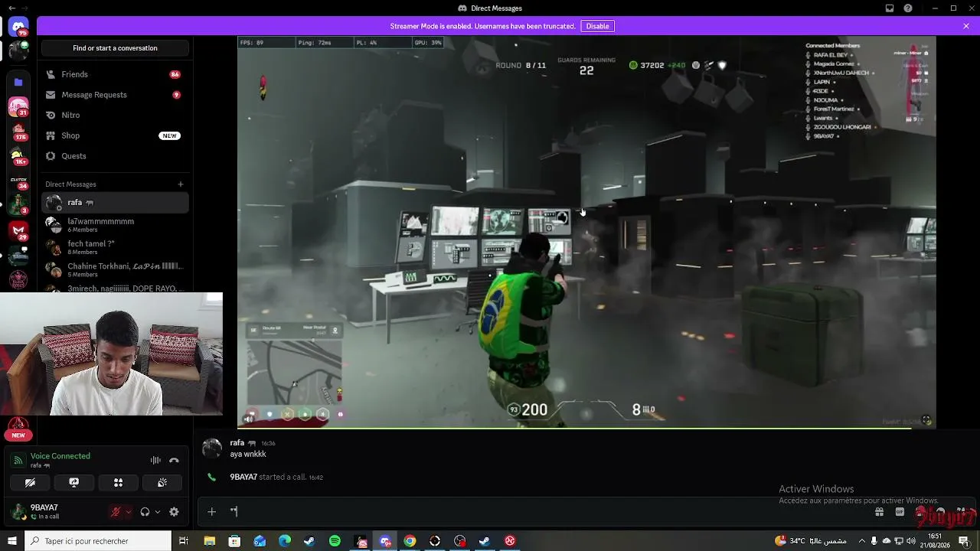
Task: Open the Shop page
Action: pyautogui.click(x=115, y=135)
